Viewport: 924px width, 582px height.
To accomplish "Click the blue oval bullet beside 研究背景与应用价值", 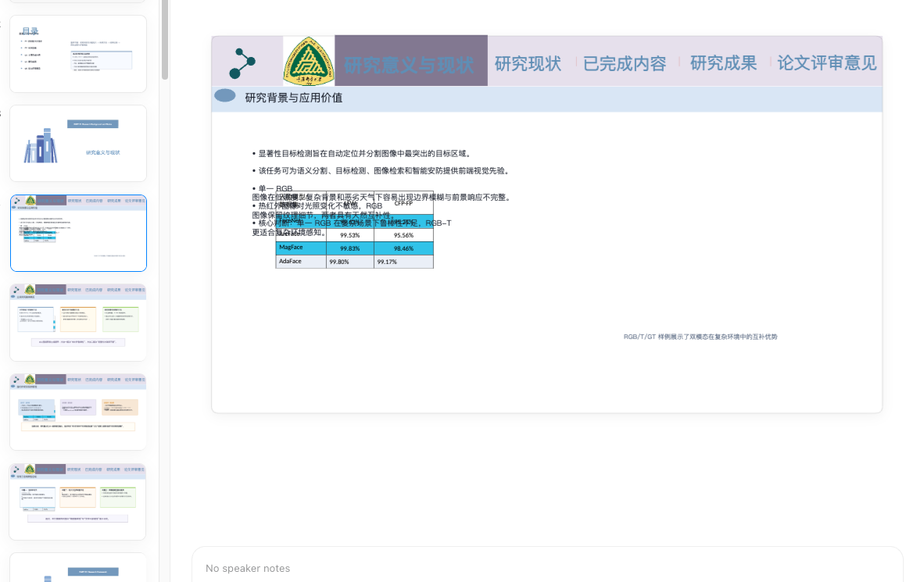I will [x=225, y=95].
